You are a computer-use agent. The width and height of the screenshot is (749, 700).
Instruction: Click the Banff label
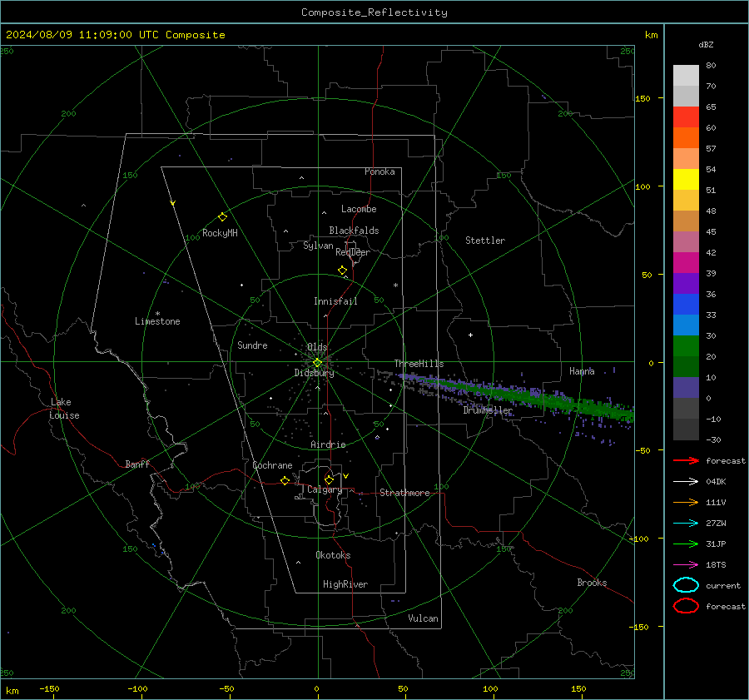coord(137,464)
